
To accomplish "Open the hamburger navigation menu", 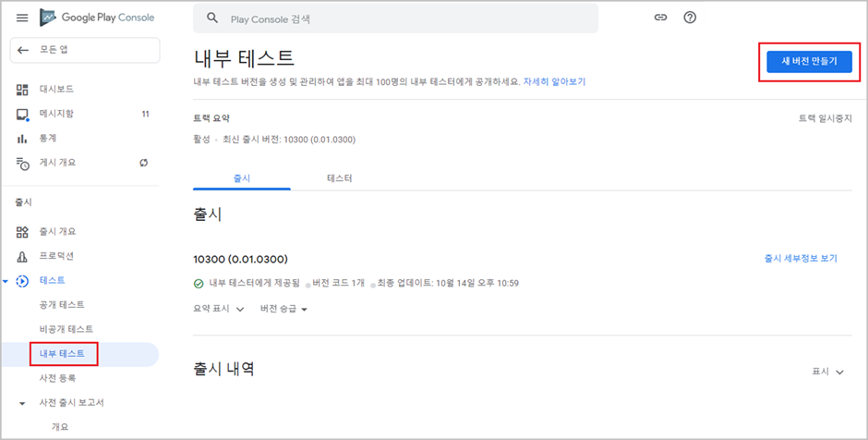I will [x=22, y=18].
